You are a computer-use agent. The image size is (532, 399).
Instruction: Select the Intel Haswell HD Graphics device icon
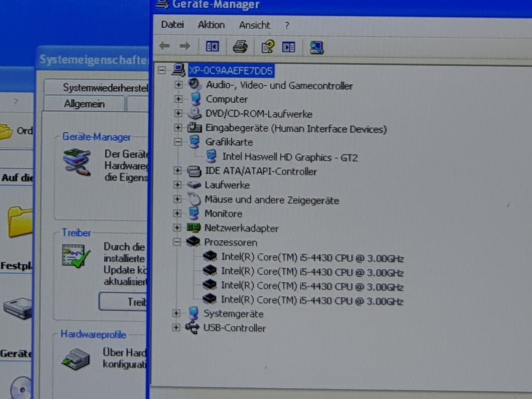(211, 156)
